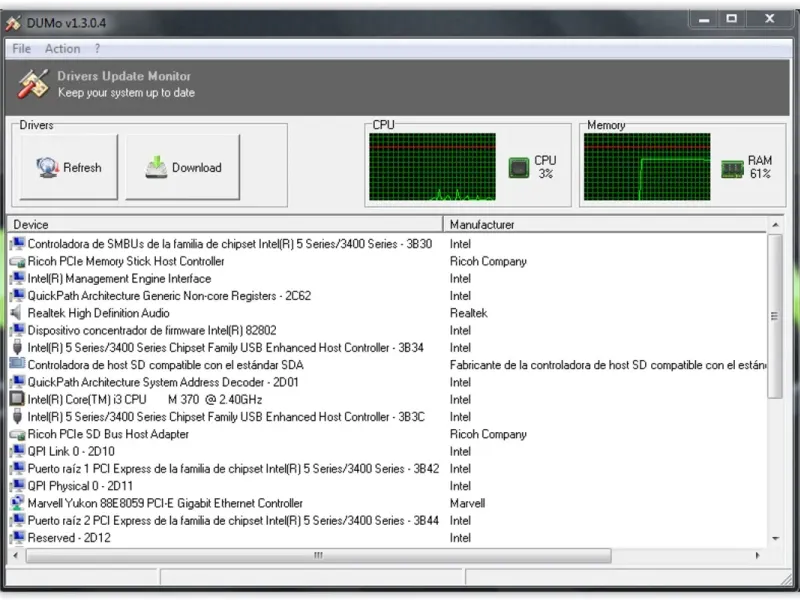
Task: Select QPI Physical 0 - 2D11 text
Action: 80,486
